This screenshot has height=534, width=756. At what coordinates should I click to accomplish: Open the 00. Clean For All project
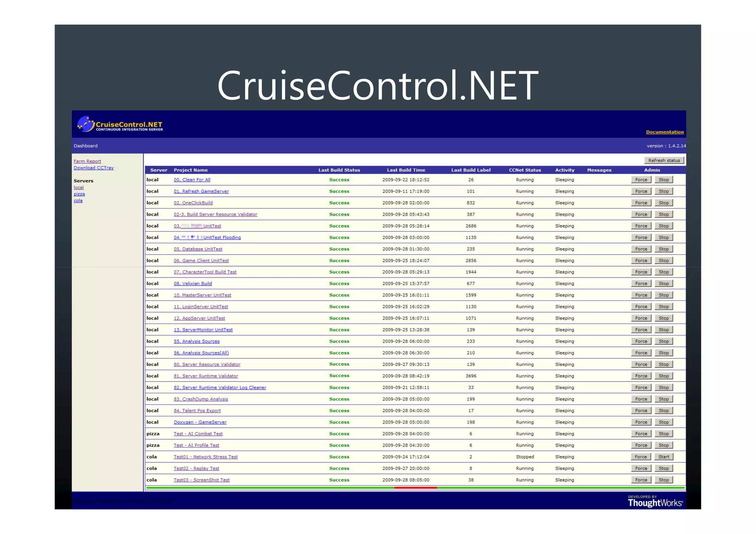pyautogui.click(x=192, y=180)
